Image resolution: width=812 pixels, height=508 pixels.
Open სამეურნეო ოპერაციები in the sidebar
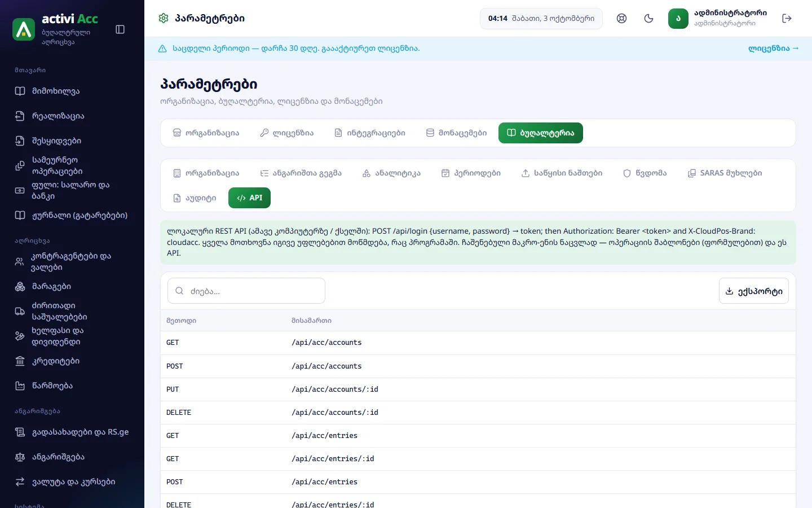click(x=72, y=165)
